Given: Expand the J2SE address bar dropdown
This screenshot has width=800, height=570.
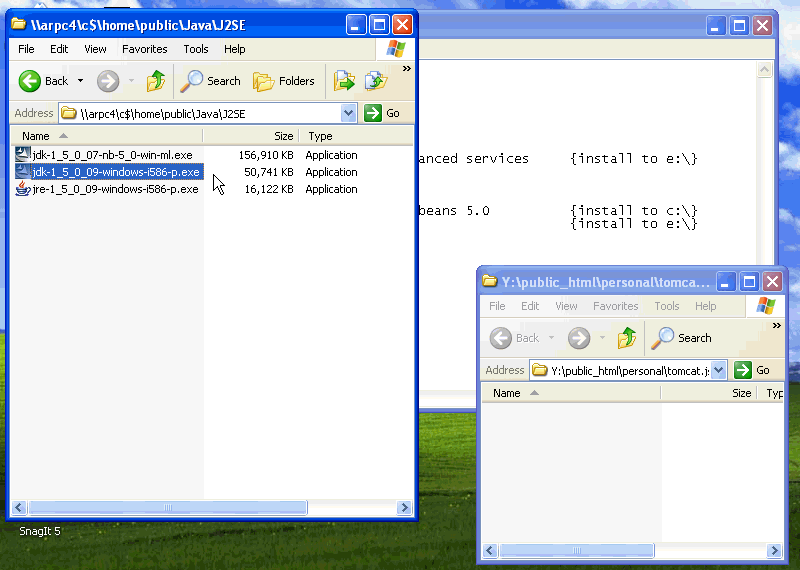Looking at the screenshot, I should pos(348,113).
